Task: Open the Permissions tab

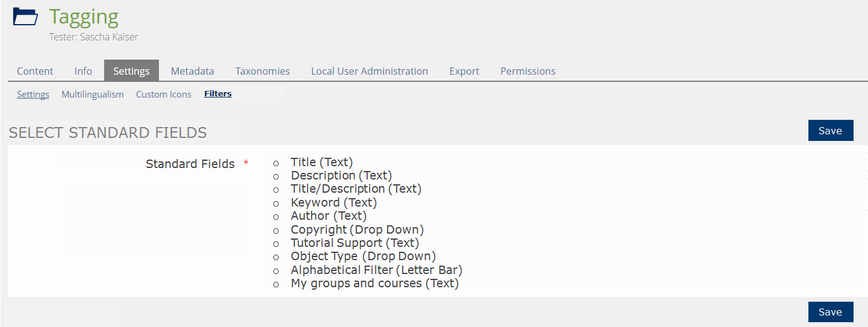Action: click(528, 71)
